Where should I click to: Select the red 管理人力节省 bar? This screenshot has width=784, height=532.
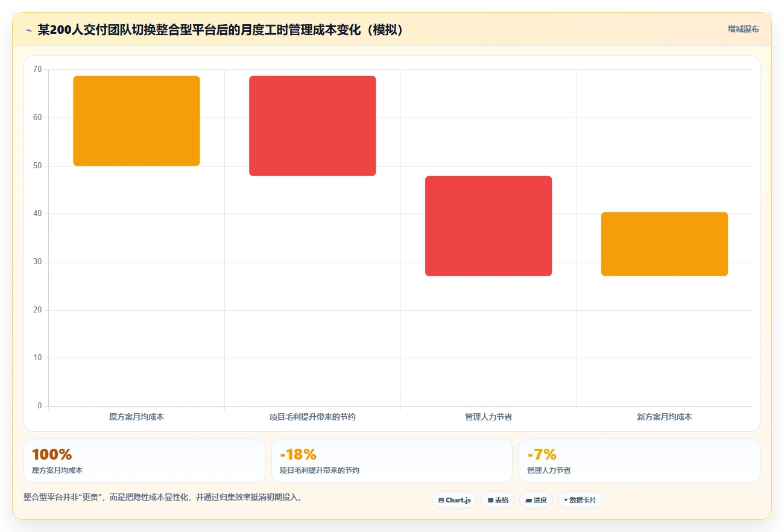click(488, 226)
